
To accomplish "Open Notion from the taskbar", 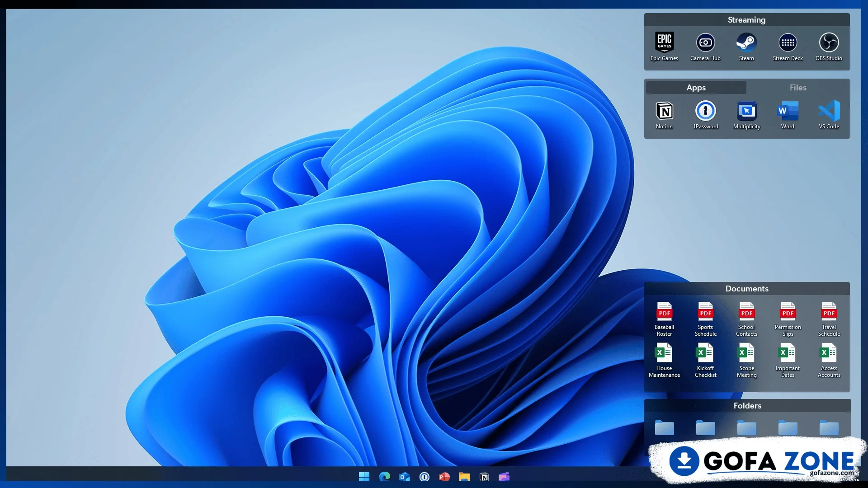I will (484, 477).
